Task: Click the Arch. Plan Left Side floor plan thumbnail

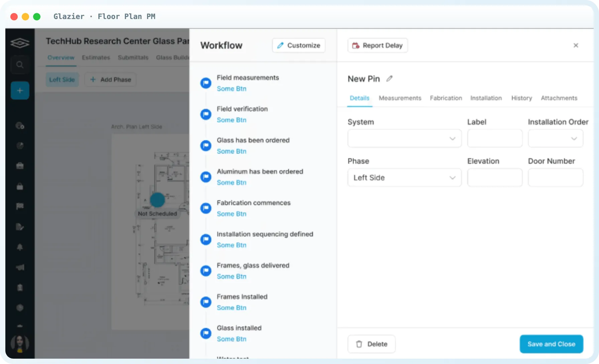Action: [150, 232]
